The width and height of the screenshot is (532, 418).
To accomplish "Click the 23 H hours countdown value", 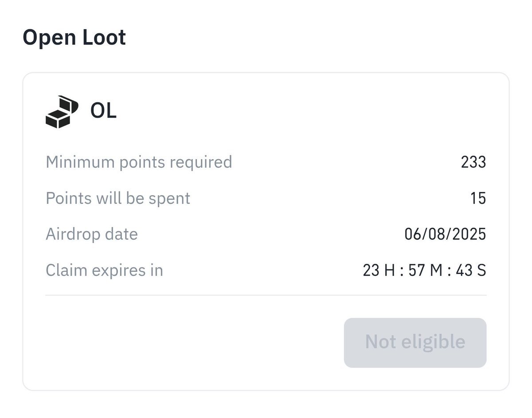I will point(377,270).
